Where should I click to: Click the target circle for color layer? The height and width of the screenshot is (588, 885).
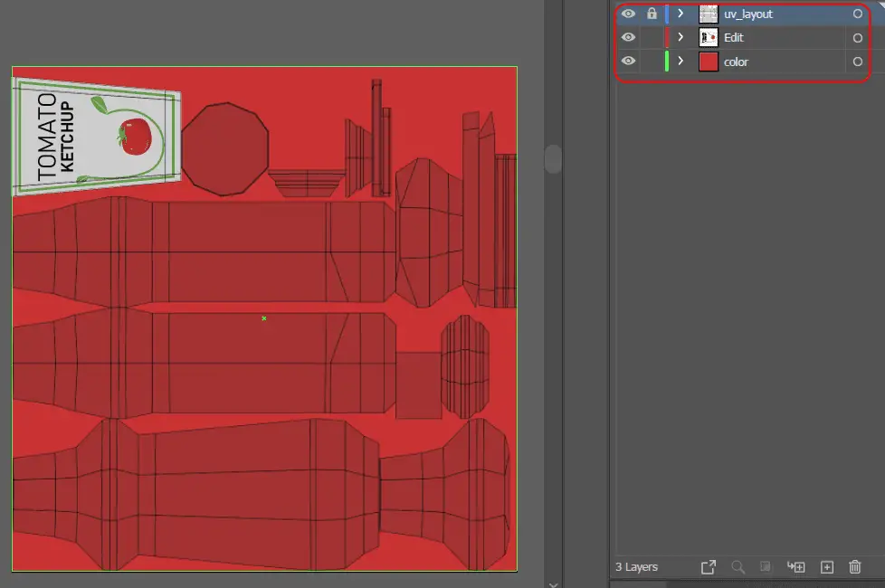click(857, 62)
